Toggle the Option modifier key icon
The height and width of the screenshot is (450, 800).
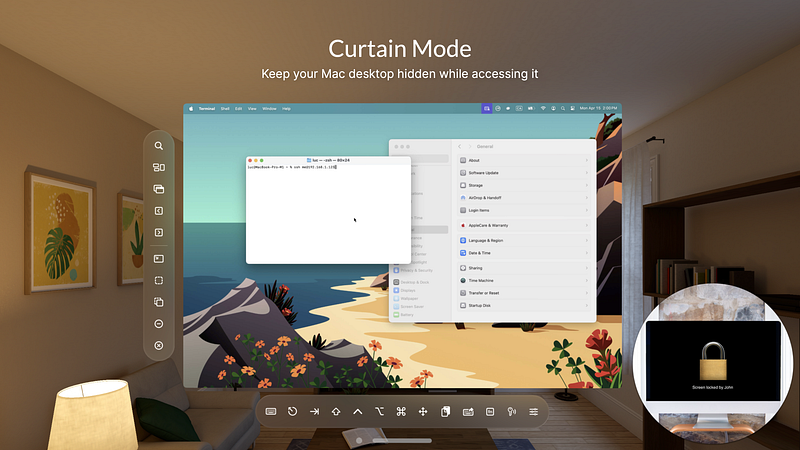(x=379, y=411)
